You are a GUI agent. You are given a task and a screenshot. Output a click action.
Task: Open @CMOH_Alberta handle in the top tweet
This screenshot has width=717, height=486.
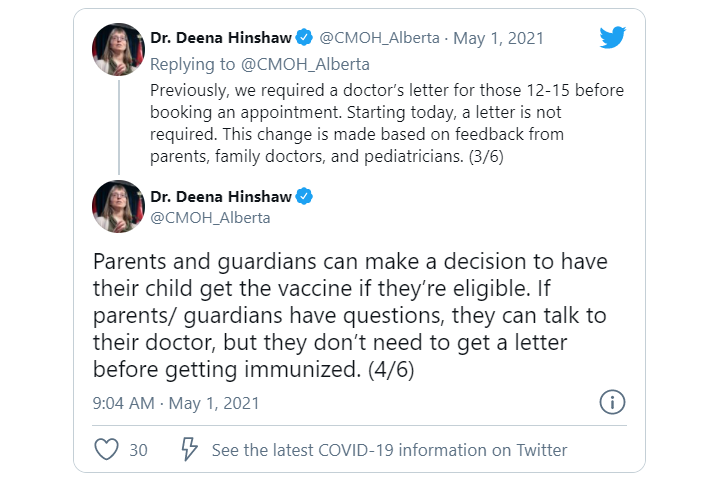(x=379, y=37)
